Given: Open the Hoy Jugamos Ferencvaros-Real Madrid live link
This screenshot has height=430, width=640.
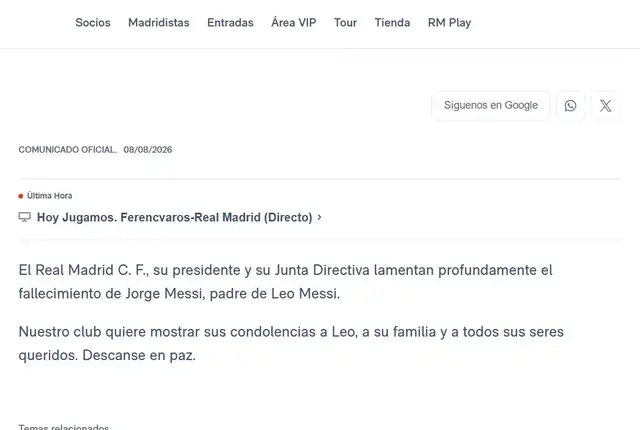Looking at the screenshot, I should (x=175, y=217).
